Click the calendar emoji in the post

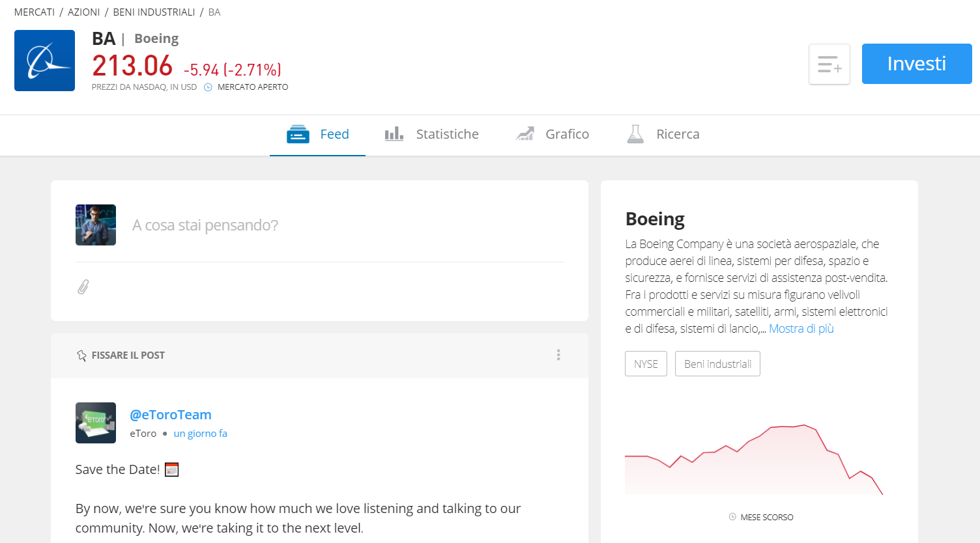pos(171,469)
